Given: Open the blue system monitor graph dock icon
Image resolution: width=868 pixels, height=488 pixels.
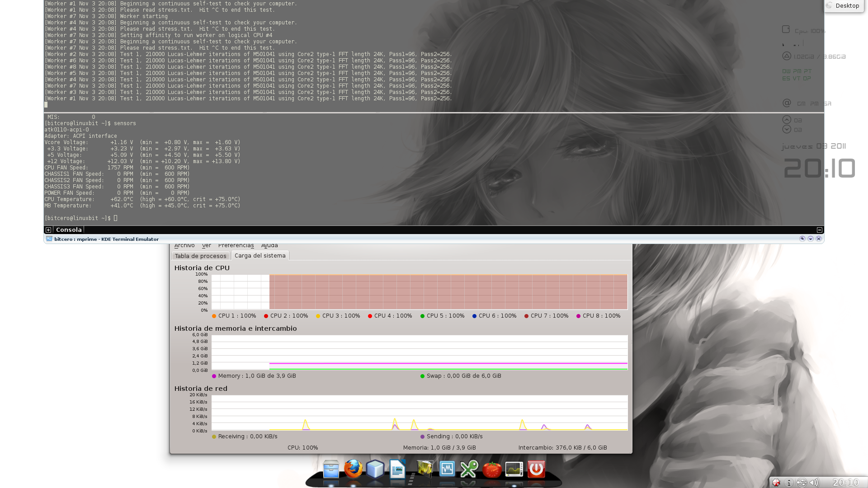Looking at the screenshot, I should tap(447, 469).
